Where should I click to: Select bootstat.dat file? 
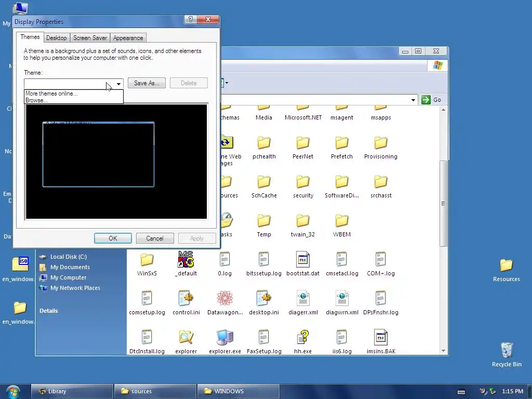pos(303,264)
